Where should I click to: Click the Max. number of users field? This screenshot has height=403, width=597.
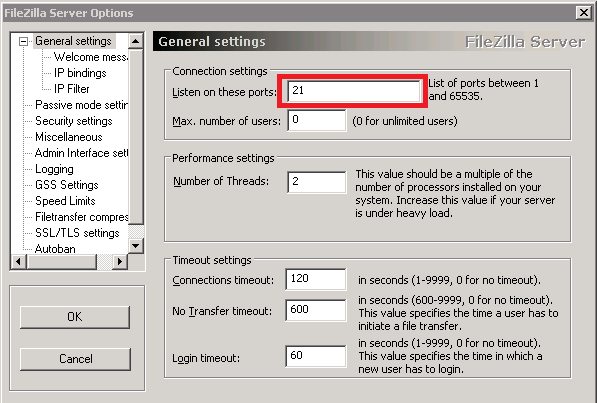[317, 120]
